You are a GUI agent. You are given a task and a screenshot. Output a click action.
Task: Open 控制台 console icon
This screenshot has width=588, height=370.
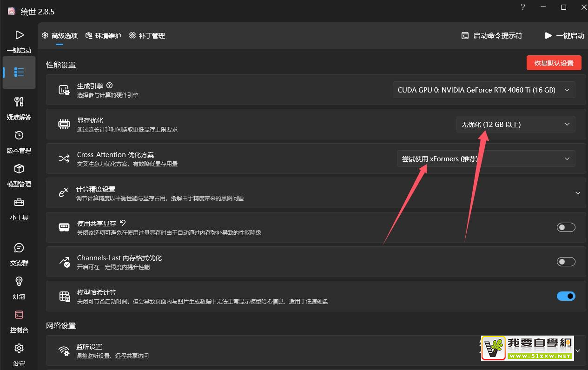(19, 315)
